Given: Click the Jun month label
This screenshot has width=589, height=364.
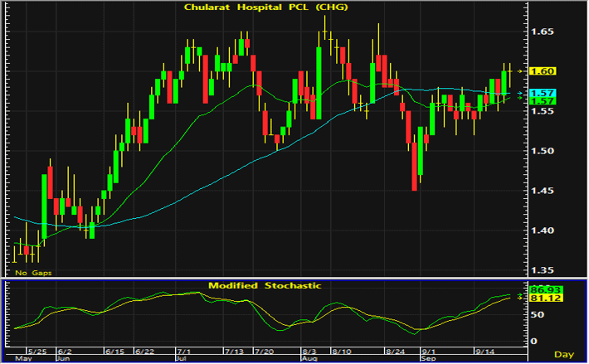Looking at the screenshot, I should point(63,359).
